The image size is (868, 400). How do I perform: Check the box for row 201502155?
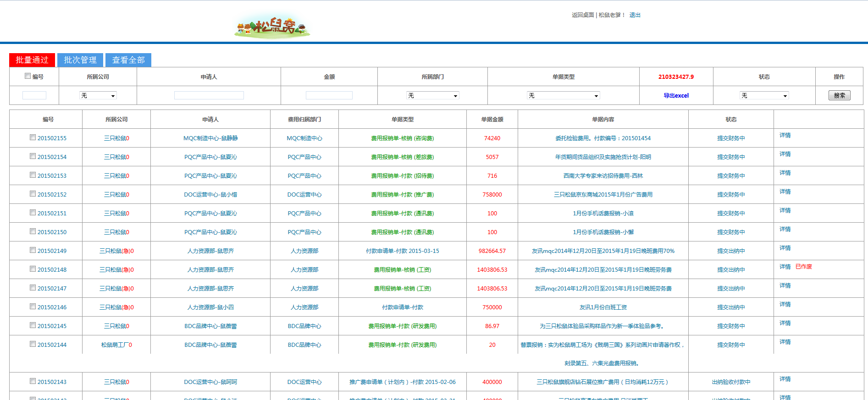pyautogui.click(x=33, y=137)
